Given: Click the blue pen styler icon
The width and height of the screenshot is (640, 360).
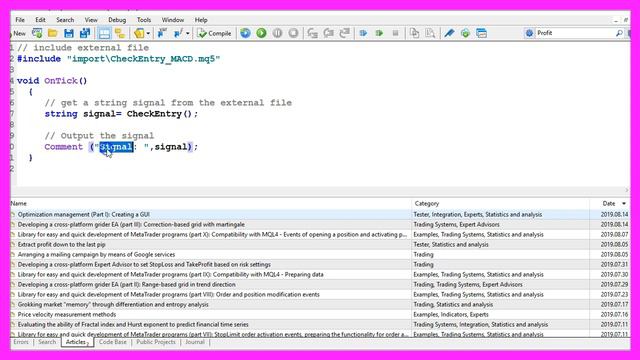Looking at the screenshot, I should 449,33.
